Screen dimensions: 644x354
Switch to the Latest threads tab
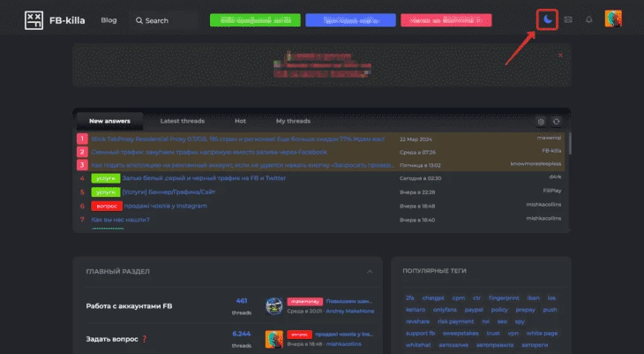(x=183, y=121)
